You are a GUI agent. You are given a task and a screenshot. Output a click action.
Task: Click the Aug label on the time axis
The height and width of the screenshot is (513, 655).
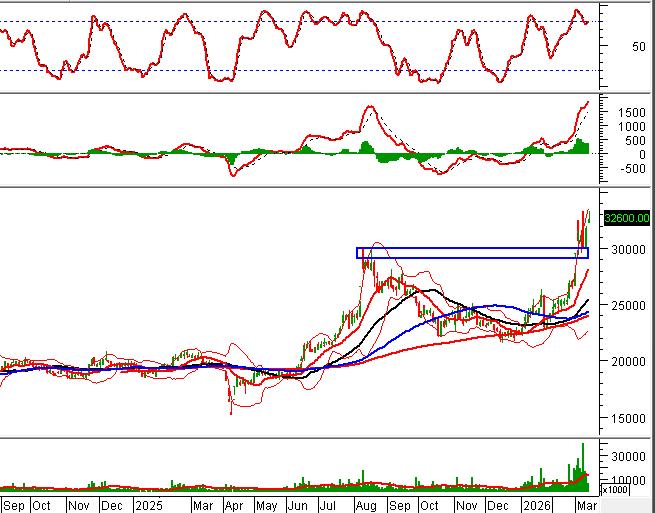click(x=364, y=505)
